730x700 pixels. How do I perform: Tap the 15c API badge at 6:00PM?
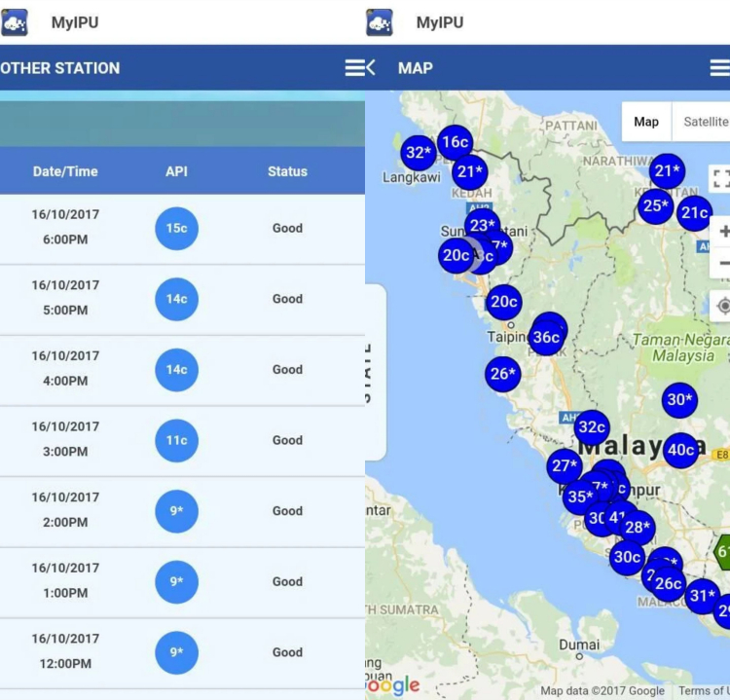(176, 228)
